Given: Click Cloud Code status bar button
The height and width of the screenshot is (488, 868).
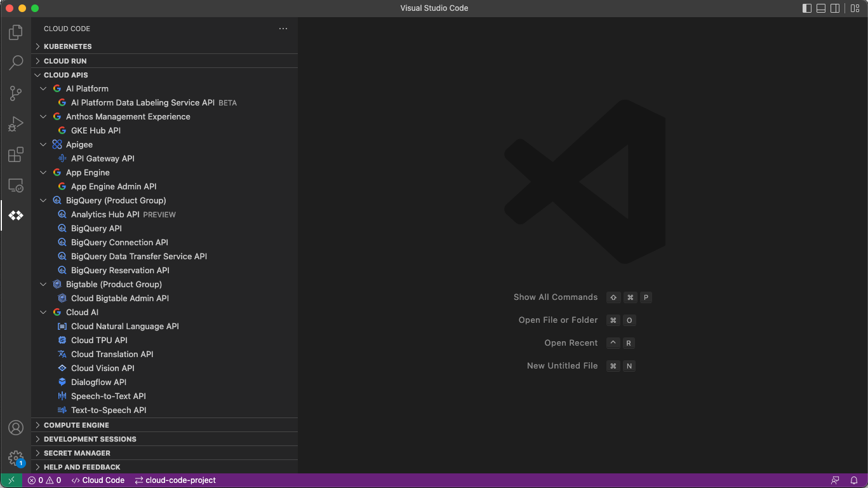Looking at the screenshot, I should point(98,480).
